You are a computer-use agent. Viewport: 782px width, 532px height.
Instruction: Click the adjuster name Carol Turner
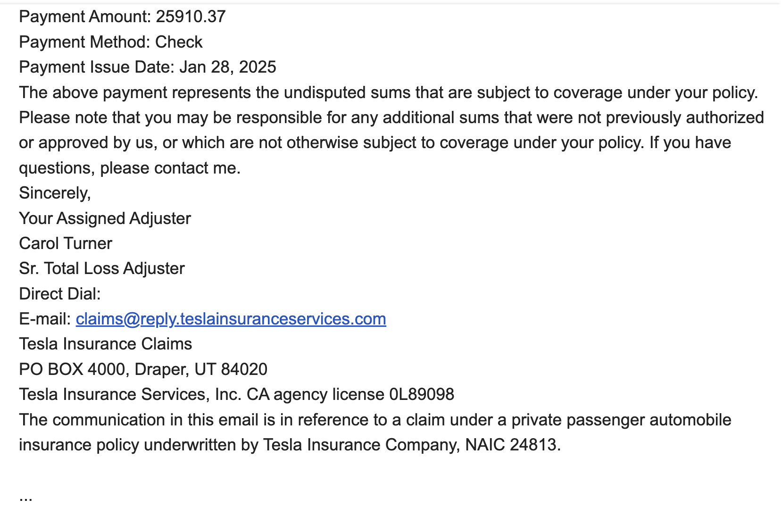[66, 244]
